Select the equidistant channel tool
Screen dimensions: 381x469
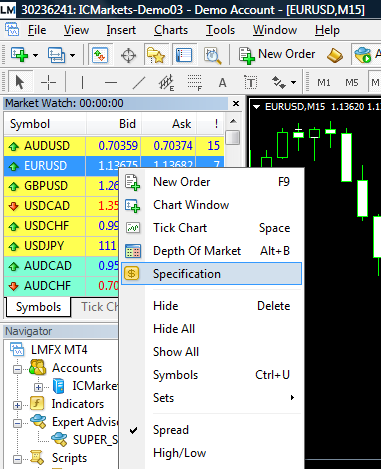[x=167, y=82]
